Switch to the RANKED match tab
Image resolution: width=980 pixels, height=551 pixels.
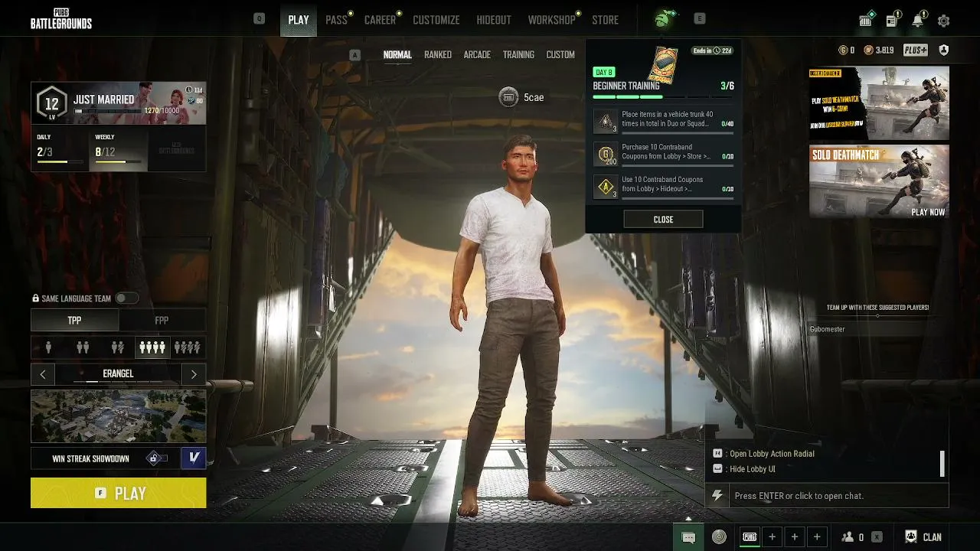click(438, 54)
